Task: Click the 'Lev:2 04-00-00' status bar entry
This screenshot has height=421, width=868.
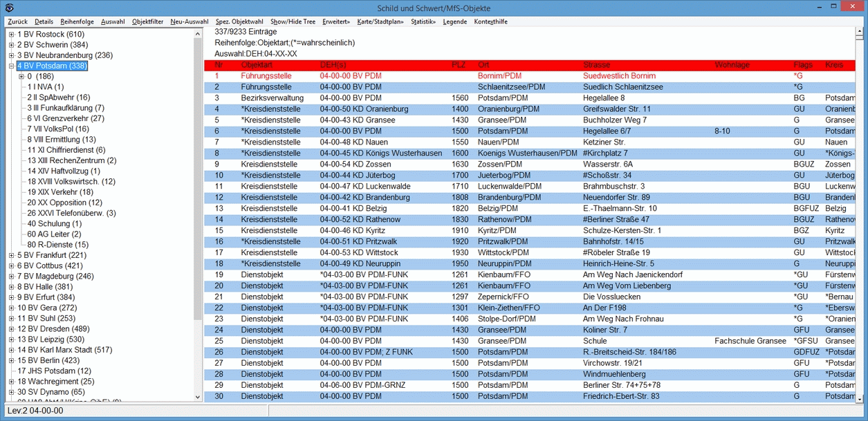Action: (35, 411)
